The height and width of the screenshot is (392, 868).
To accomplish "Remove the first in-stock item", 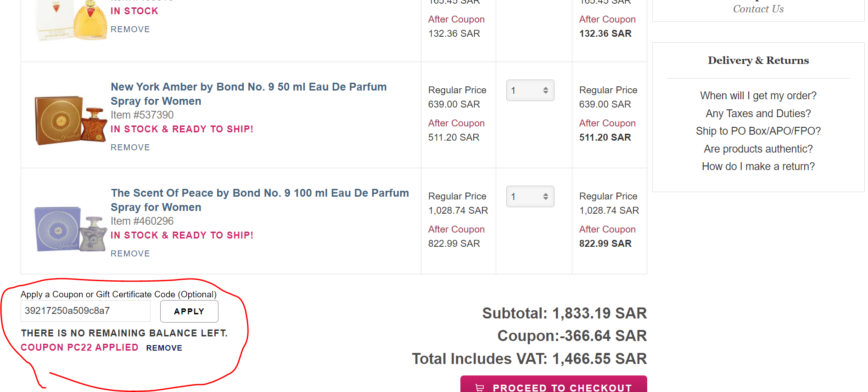I will coord(130,29).
